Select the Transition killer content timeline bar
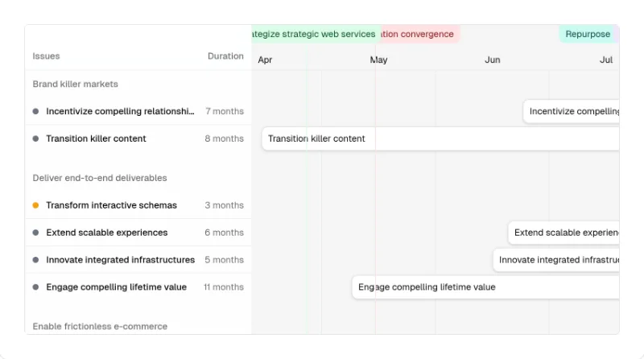Viewport: 644px width, 359px height. click(x=440, y=138)
